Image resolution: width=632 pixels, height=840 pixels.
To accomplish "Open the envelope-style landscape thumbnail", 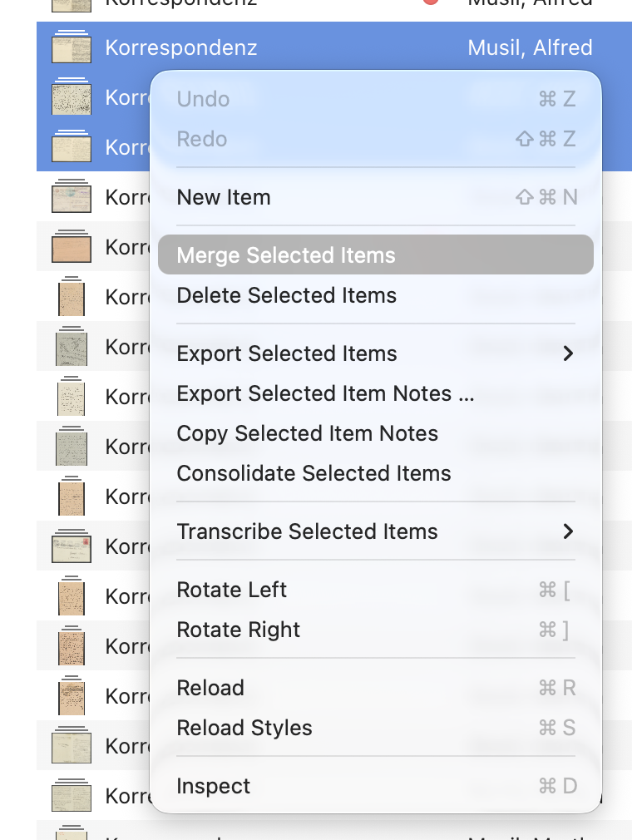I will pyautogui.click(x=71, y=546).
